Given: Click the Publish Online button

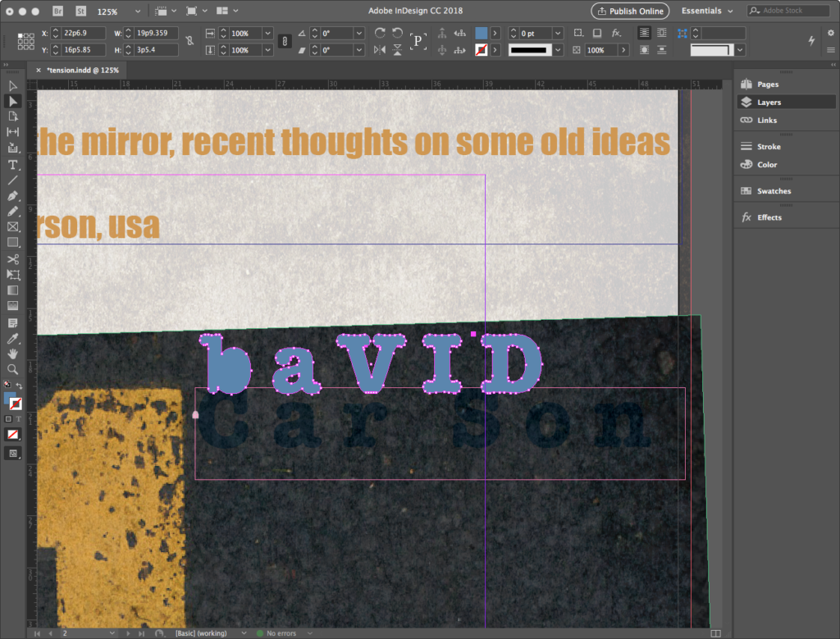Looking at the screenshot, I should coord(629,11).
